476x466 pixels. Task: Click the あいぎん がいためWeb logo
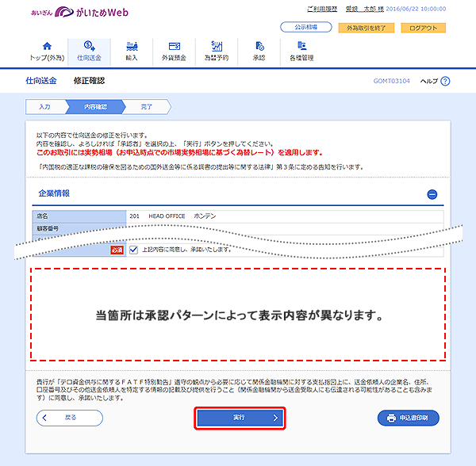coord(79,12)
